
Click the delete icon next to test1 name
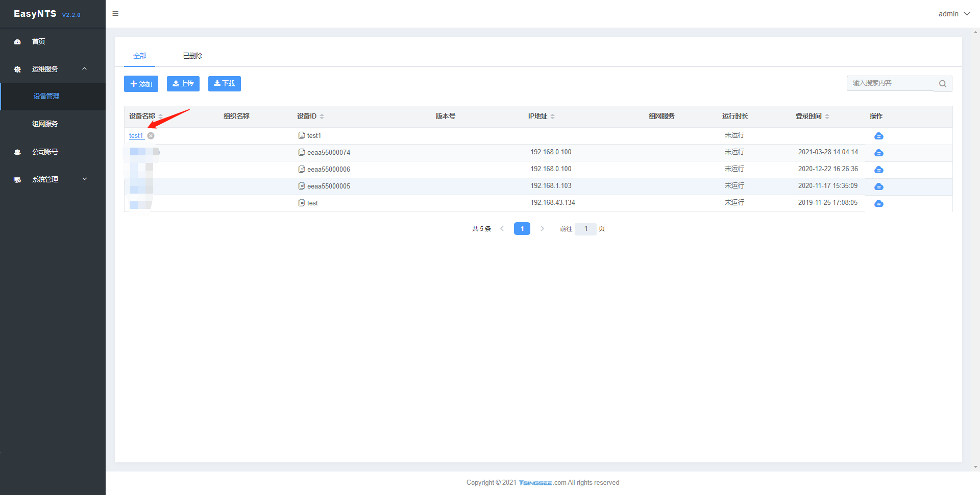151,136
